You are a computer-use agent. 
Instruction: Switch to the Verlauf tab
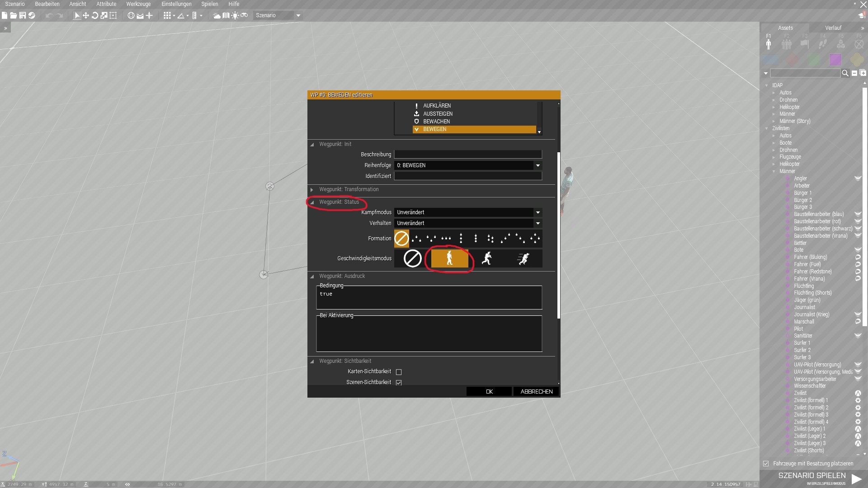[x=833, y=28]
